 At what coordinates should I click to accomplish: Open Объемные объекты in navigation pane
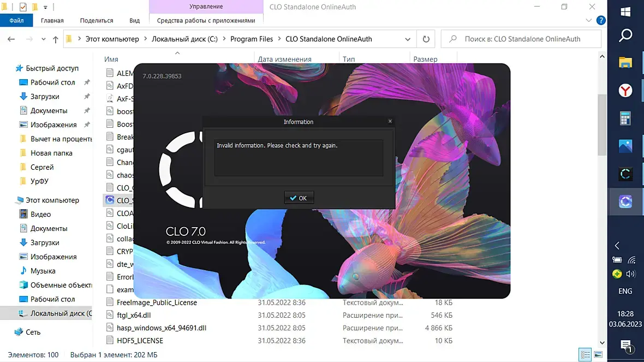click(x=61, y=285)
